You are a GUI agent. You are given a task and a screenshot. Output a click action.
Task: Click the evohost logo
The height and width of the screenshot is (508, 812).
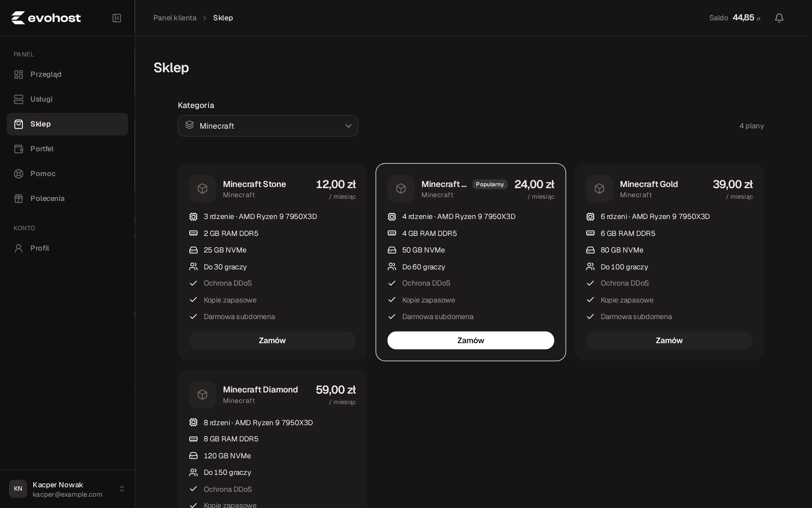[46, 18]
